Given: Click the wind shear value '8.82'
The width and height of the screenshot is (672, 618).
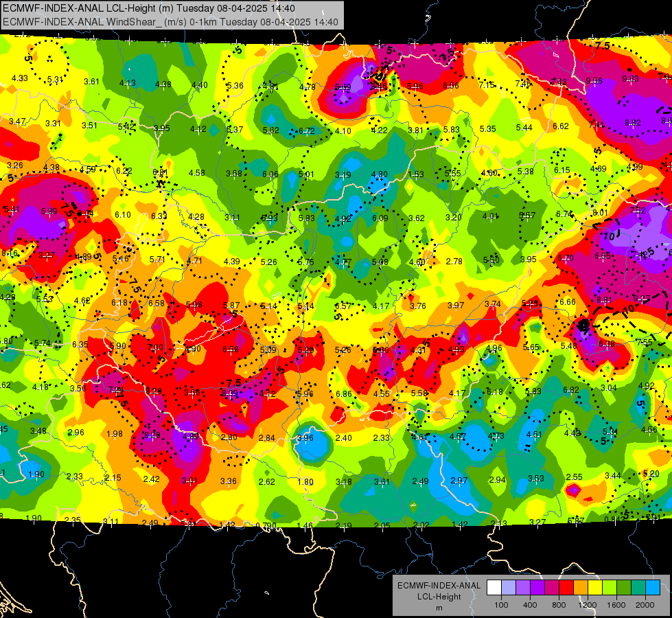Looking at the screenshot, I should pos(633,123).
